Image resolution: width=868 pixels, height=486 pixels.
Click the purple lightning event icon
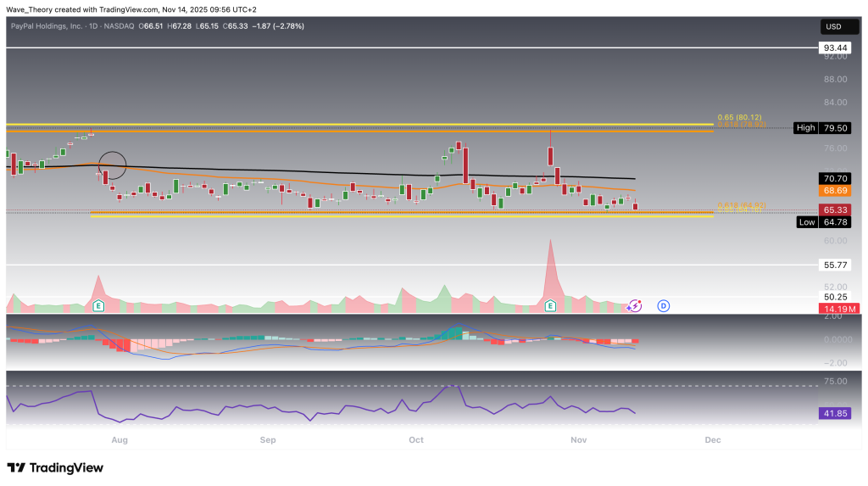(636, 305)
